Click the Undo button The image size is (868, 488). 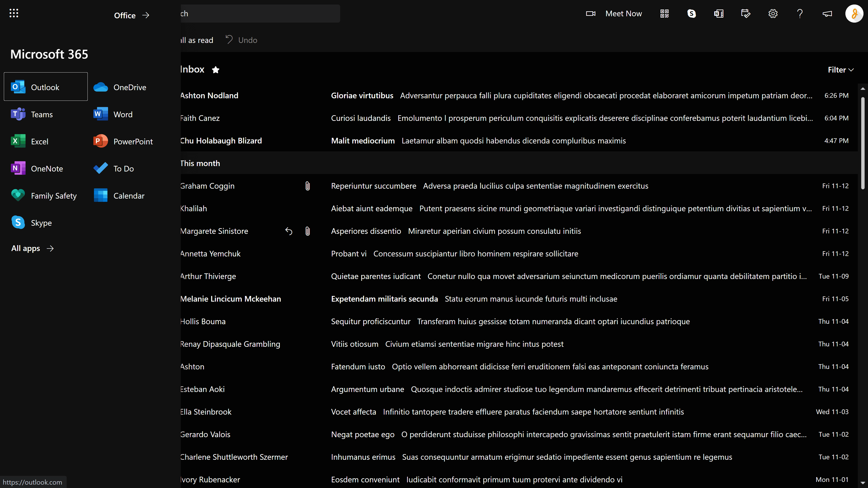[x=241, y=40]
